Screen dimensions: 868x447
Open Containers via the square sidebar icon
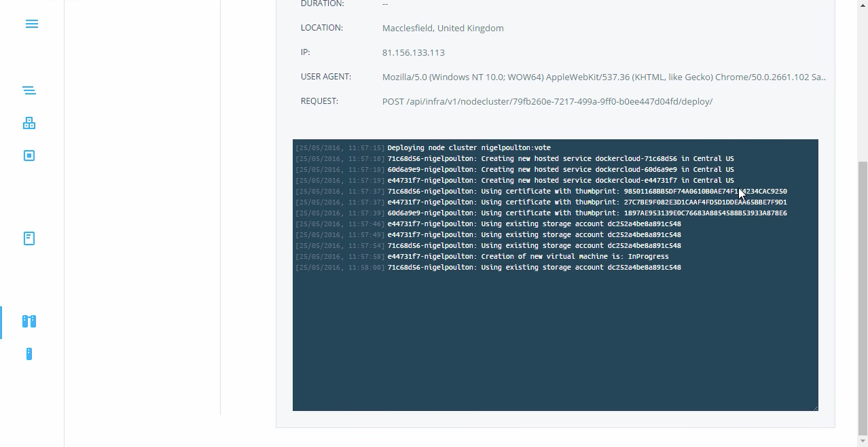[29, 156]
